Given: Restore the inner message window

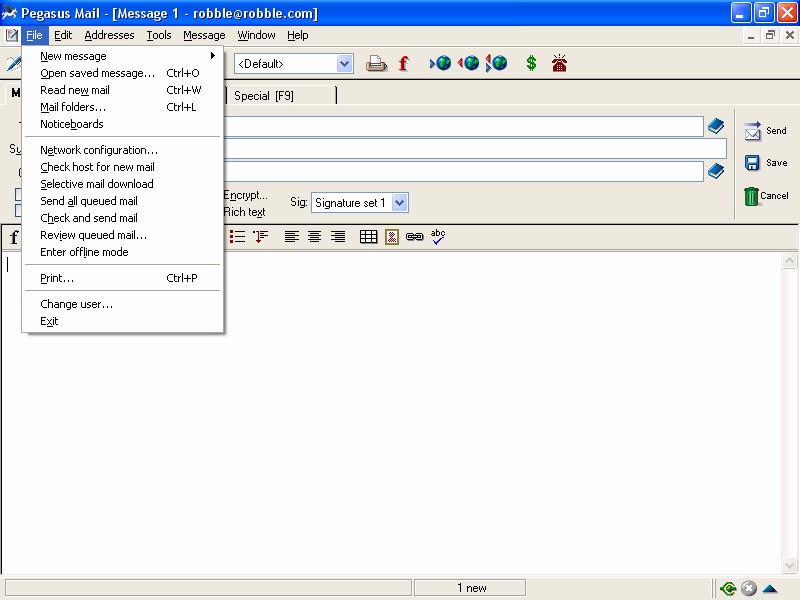Looking at the screenshot, I should tap(770, 35).
